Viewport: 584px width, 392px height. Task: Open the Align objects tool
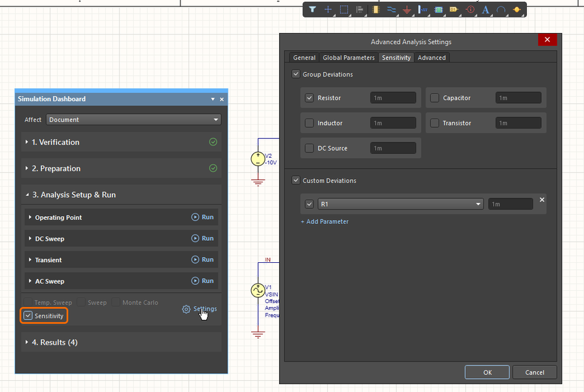[x=359, y=10]
